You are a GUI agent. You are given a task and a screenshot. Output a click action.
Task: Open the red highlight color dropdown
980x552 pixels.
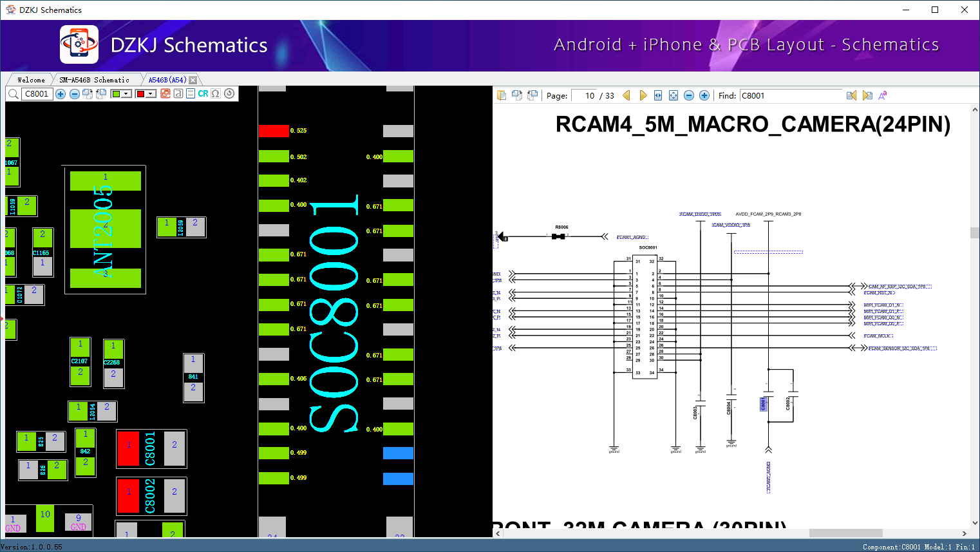point(150,93)
